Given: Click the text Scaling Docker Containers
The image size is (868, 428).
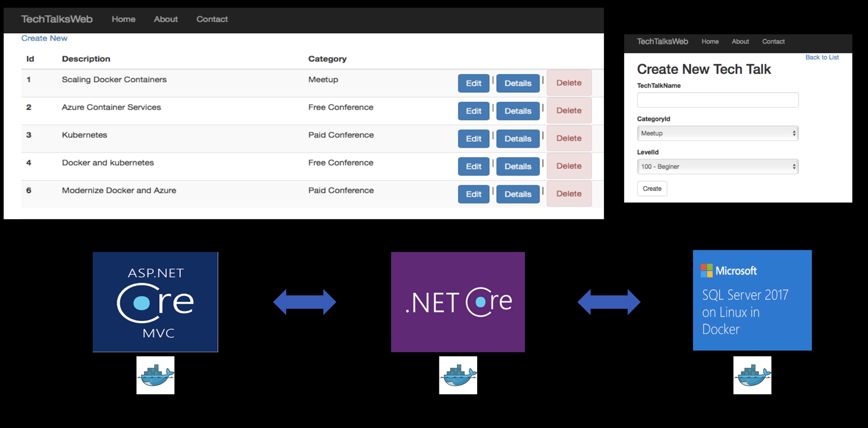Looking at the screenshot, I should (x=114, y=80).
